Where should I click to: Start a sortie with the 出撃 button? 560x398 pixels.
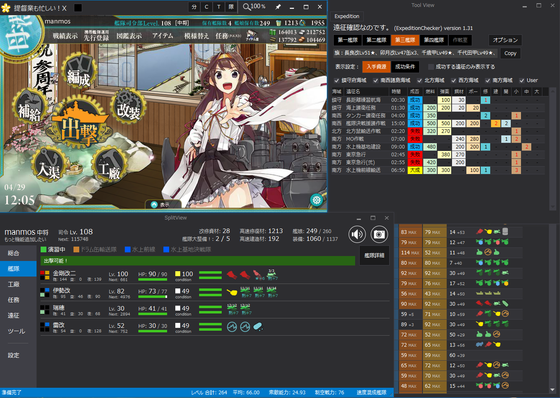tap(79, 123)
